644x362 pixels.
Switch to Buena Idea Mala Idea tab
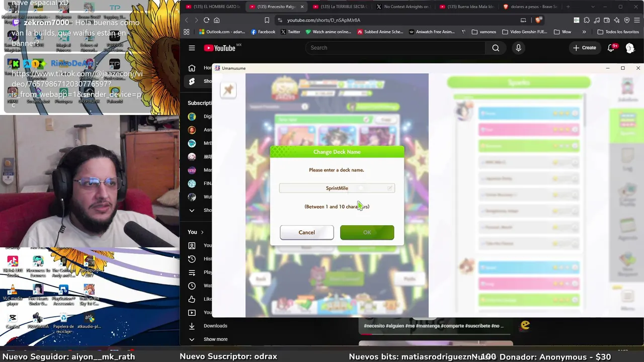click(466, 7)
